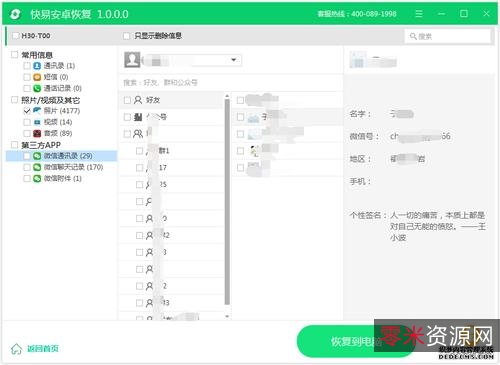Click the 客服热线 400-089-1998 text
Screen dimensions: 500x365
click(x=357, y=14)
